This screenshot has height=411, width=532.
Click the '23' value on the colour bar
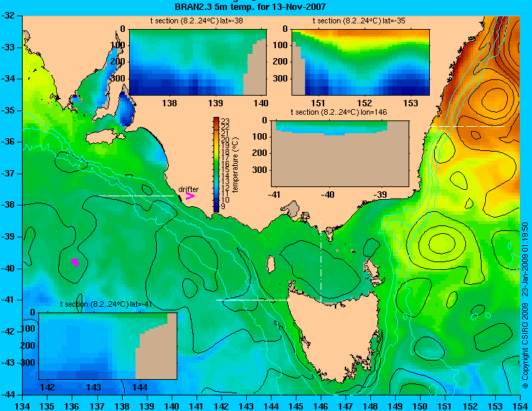[x=225, y=121]
